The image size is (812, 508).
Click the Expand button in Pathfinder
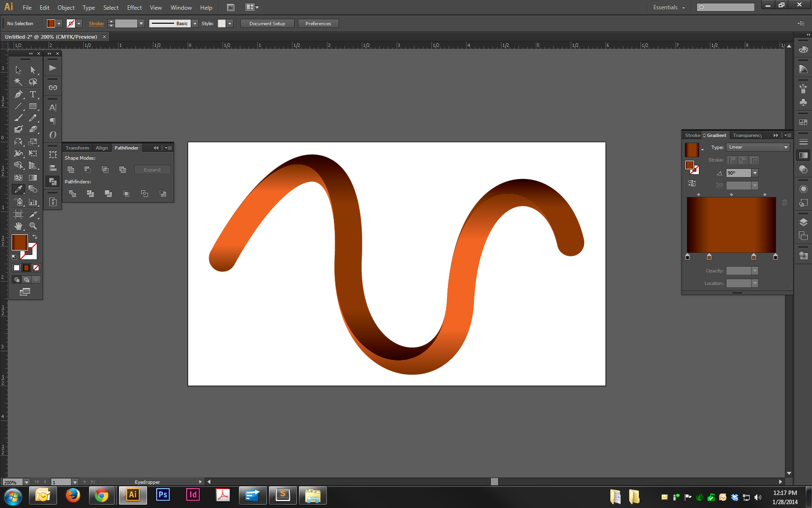coord(152,169)
